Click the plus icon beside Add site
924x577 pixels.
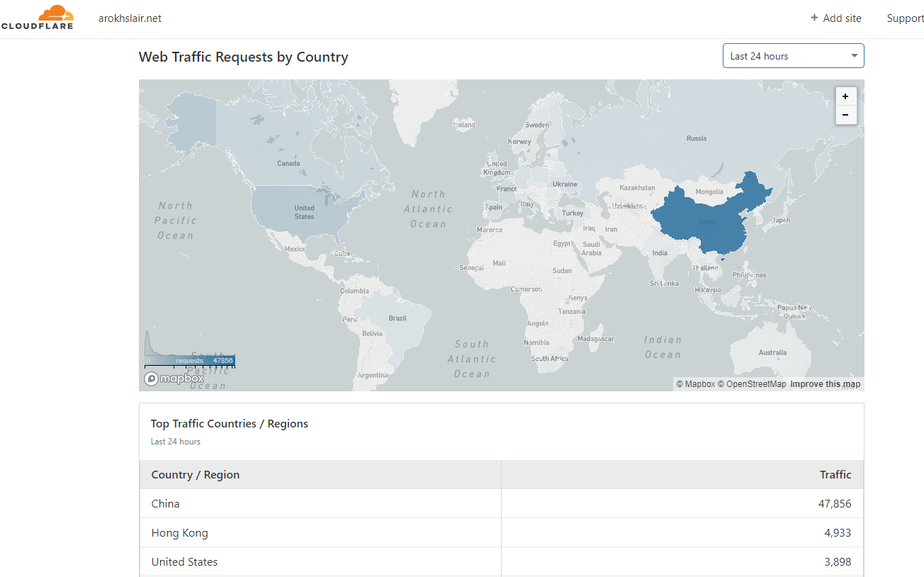[x=814, y=18]
